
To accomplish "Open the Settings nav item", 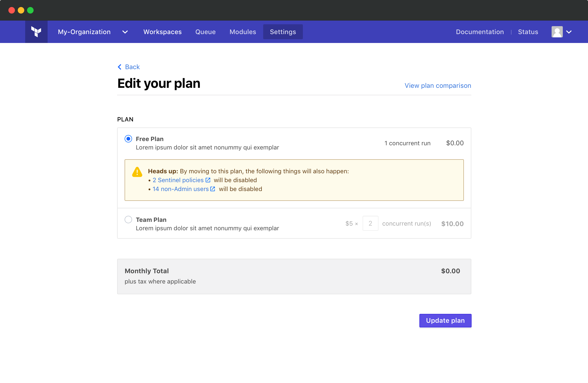I will click(x=283, y=32).
